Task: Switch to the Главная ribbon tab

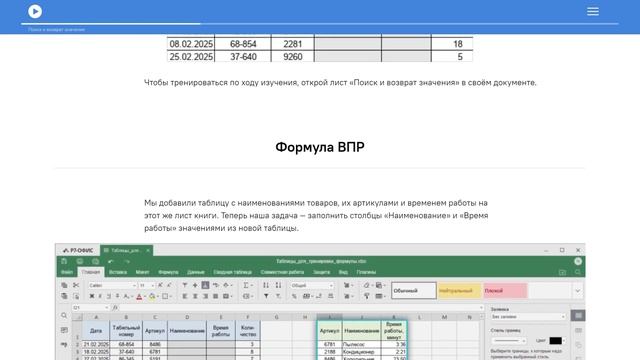Action: click(91, 272)
